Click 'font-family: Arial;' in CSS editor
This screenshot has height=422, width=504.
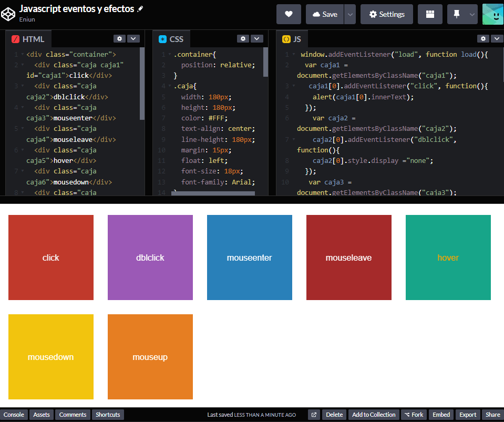pyautogui.click(x=218, y=182)
